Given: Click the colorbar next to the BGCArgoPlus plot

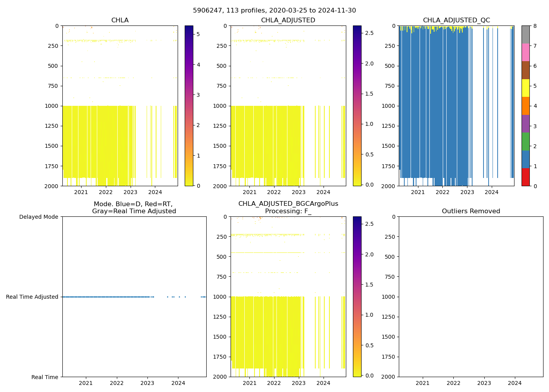Looking at the screenshot, I should point(357,297).
